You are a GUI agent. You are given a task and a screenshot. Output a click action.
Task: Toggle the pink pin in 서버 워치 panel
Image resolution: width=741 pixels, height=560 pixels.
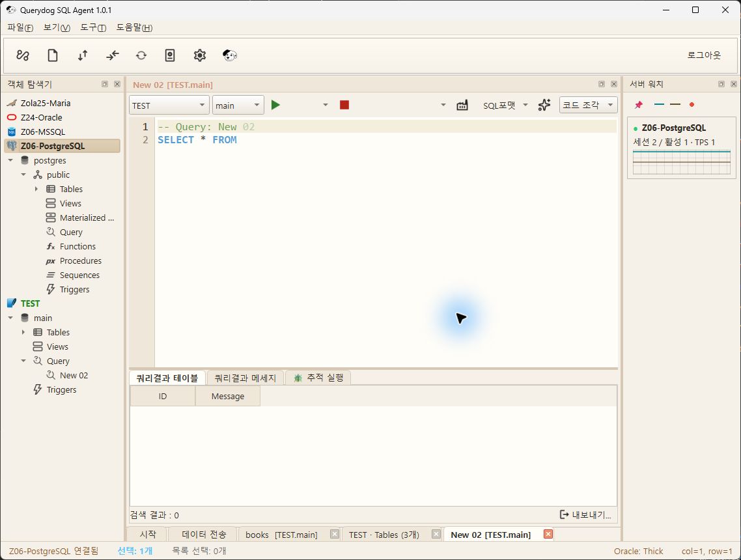(x=639, y=104)
